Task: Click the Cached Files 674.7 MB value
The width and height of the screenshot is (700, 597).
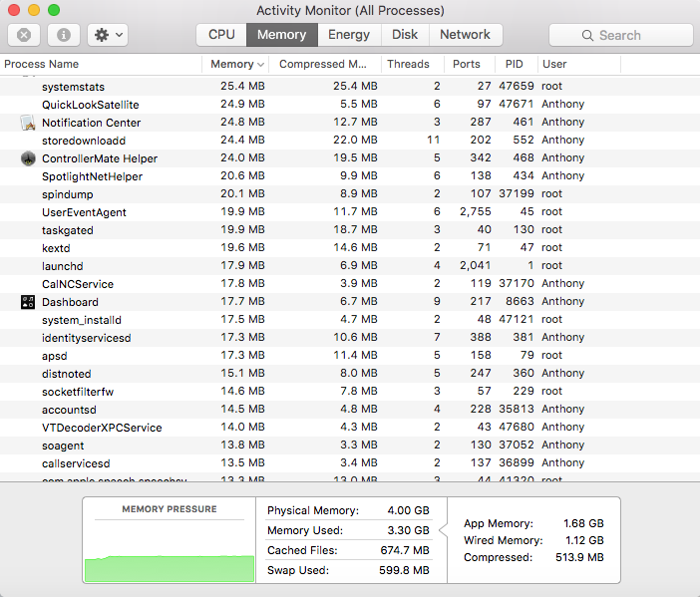Action: coord(405,550)
